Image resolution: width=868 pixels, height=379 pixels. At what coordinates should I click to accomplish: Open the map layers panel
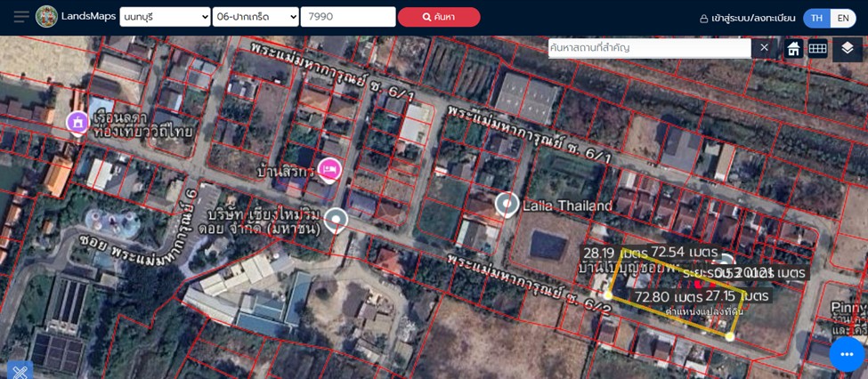[x=847, y=48]
